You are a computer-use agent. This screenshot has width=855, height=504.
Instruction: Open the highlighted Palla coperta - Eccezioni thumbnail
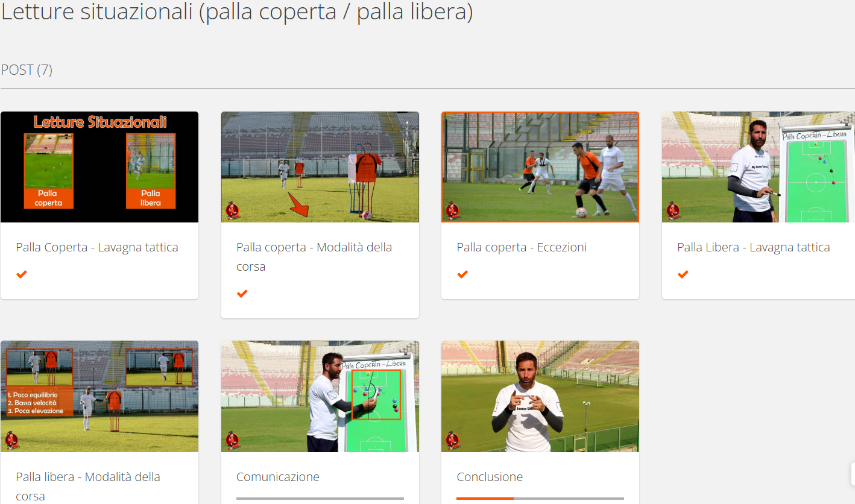pyautogui.click(x=540, y=167)
